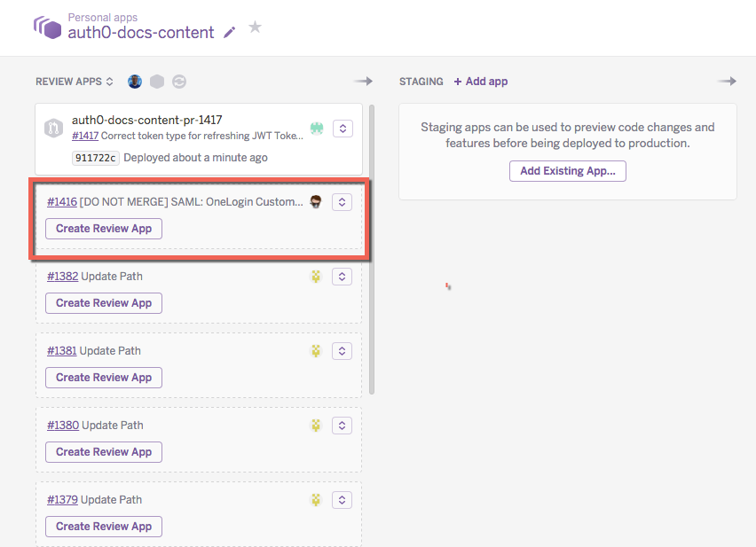Click Personal apps breadcrumb
The image size is (756, 547).
tap(103, 18)
